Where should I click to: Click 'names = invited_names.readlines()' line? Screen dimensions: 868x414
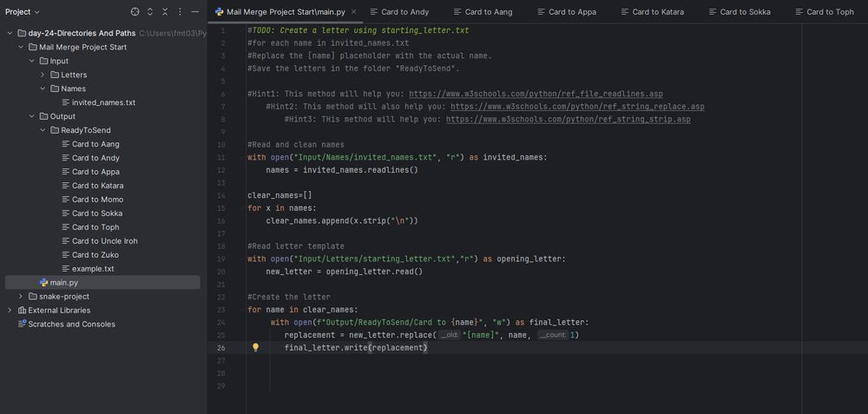coord(342,170)
